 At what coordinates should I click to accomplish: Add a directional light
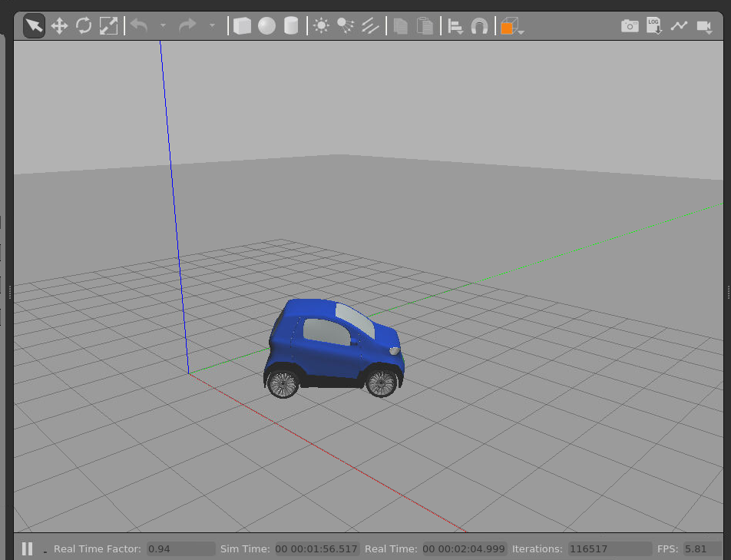point(370,25)
